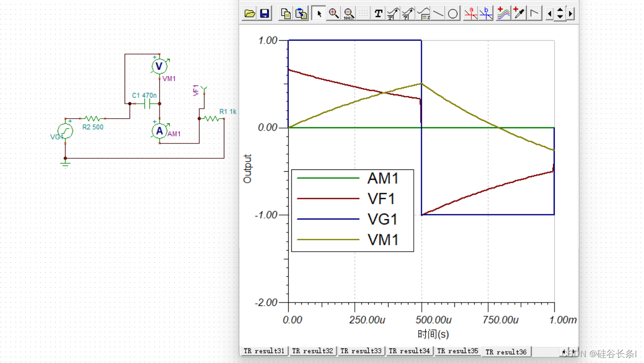Click the down arrow in toolbar stepper
Screen dimensions: 644x363
[560, 17]
